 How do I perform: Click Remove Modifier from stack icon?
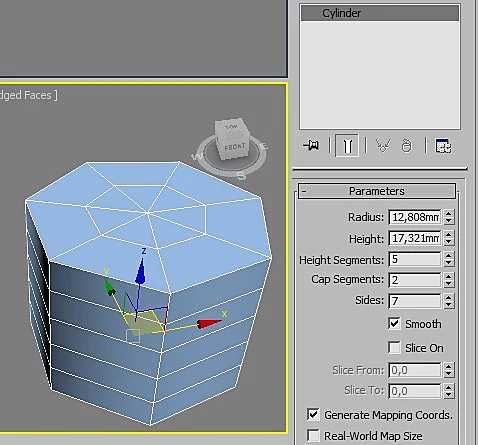(x=406, y=146)
